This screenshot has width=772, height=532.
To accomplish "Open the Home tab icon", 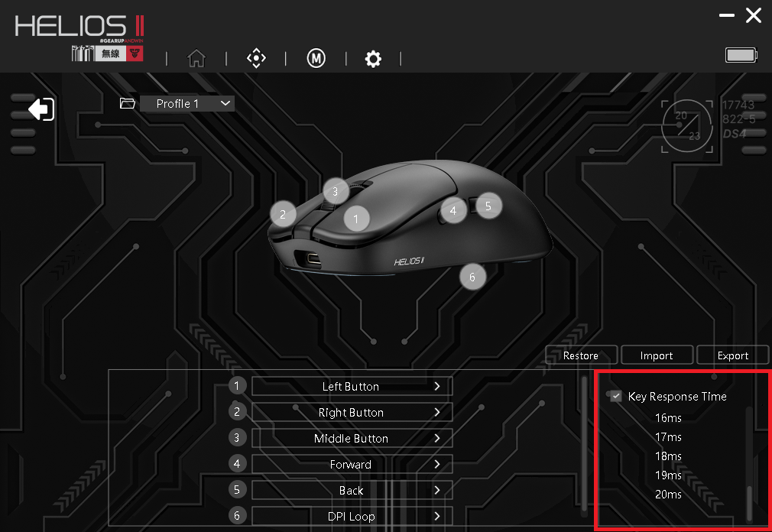I will click(x=196, y=59).
